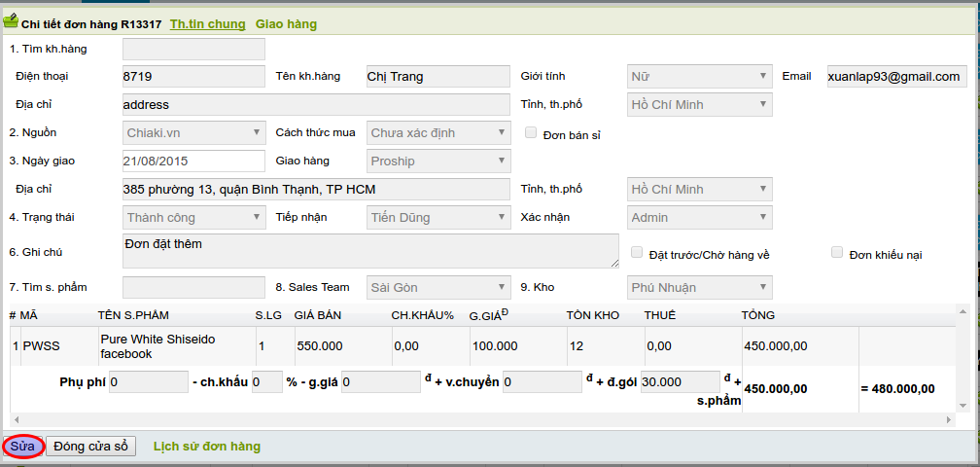This screenshot has height=467, width=980.
Task: Click the Tìm kh.hàng search field
Action: [193, 49]
